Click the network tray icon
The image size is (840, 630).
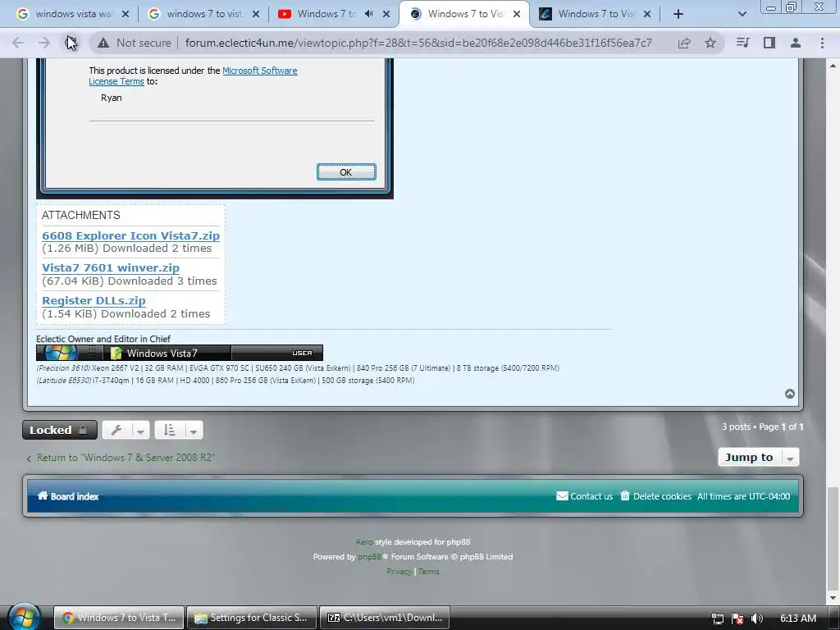tap(718, 619)
